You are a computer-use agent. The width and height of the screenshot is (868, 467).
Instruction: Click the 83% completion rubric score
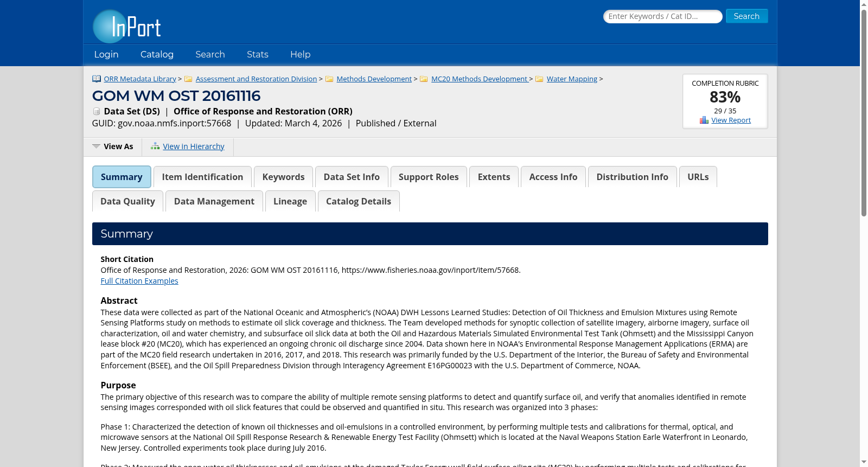coord(725,97)
